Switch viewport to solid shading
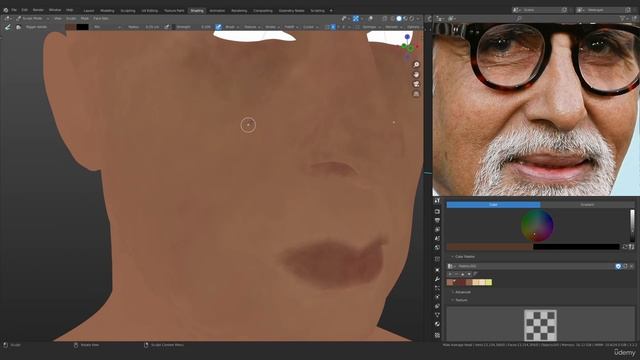Image resolution: width=640 pixels, height=360 pixels. coord(399,18)
